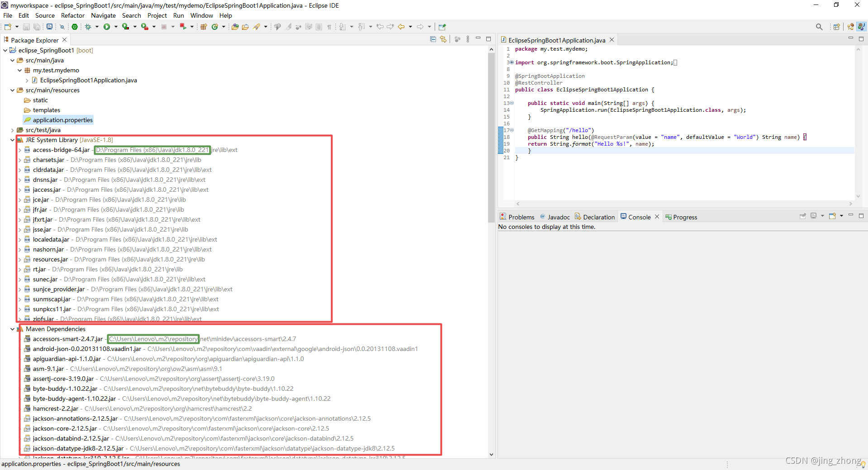
Task: Click the New file toolbar icon
Action: point(8,27)
